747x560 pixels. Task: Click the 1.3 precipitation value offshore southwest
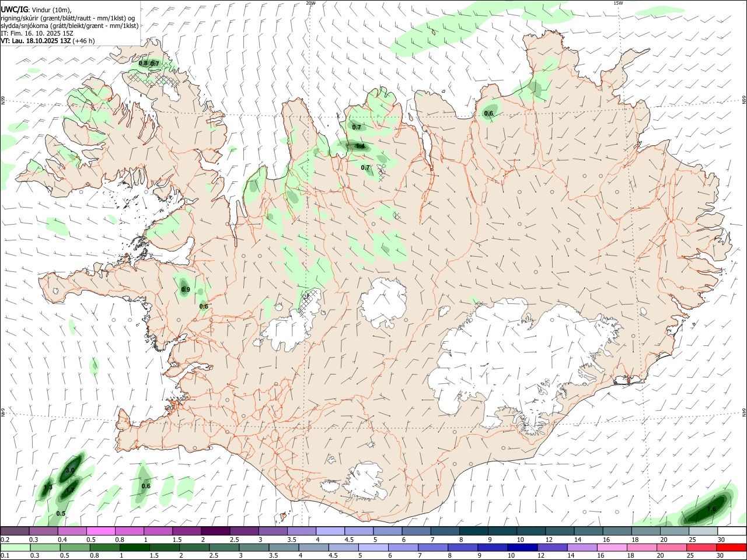48,487
